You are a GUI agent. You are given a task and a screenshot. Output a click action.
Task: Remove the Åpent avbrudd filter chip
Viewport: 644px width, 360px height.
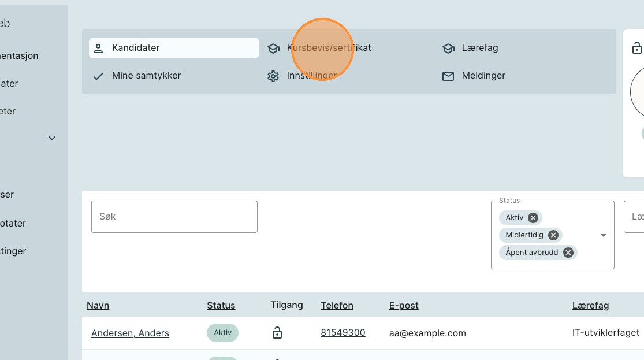[568, 253]
